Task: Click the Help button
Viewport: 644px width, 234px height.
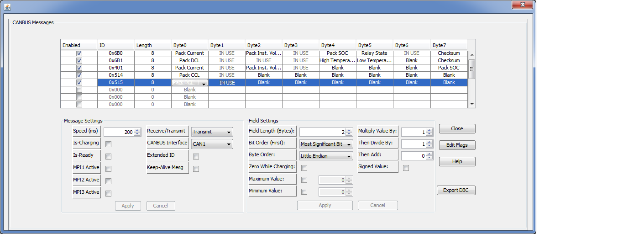Action: [457, 162]
